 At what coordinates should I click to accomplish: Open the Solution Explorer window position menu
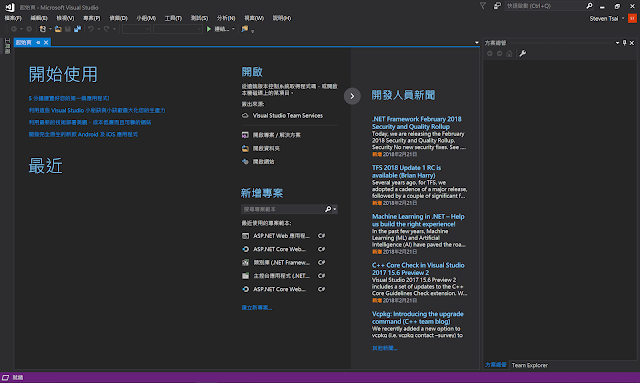(x=617, y=42)
